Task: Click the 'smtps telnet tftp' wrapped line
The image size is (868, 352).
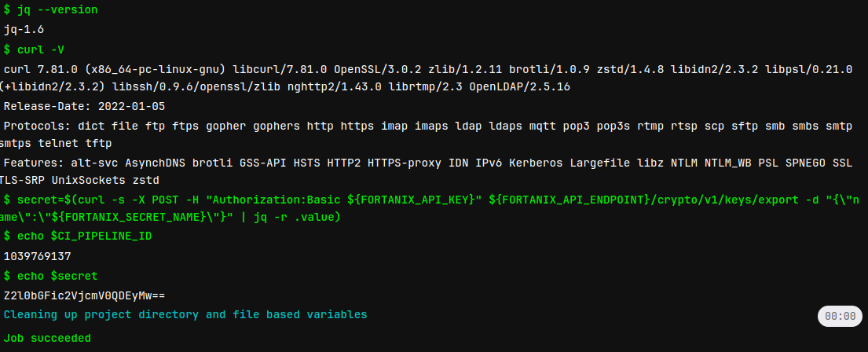Action: point(56,144)
